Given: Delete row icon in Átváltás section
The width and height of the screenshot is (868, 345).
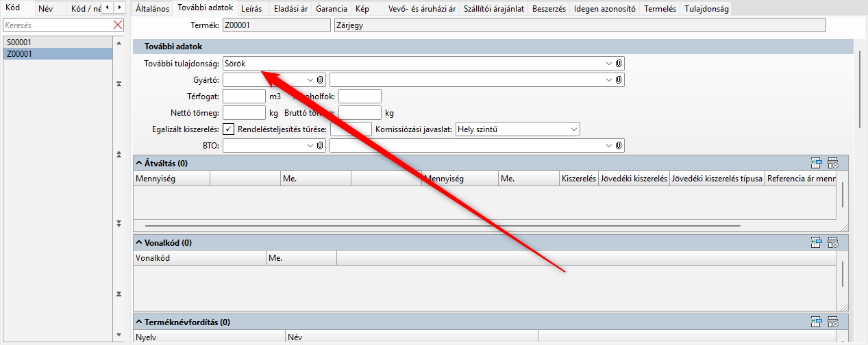Looking at the screenshot, I should [x=833, y=163].
